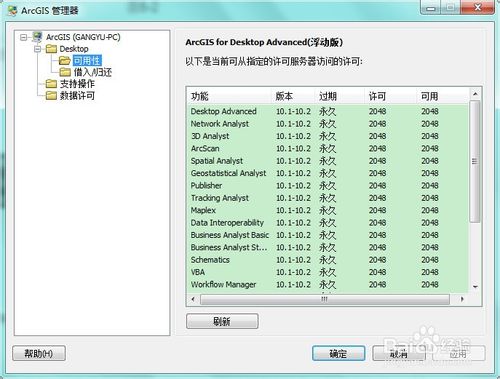Click the horizontal scroll right arrow
This screenshot has height=379, width=500.
[462, 299]
